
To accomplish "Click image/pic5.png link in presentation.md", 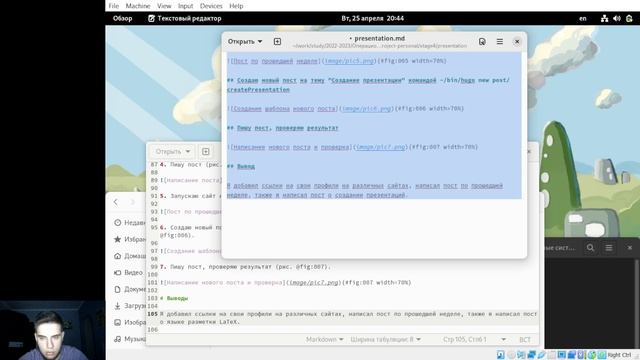I will tap(349, 61).
